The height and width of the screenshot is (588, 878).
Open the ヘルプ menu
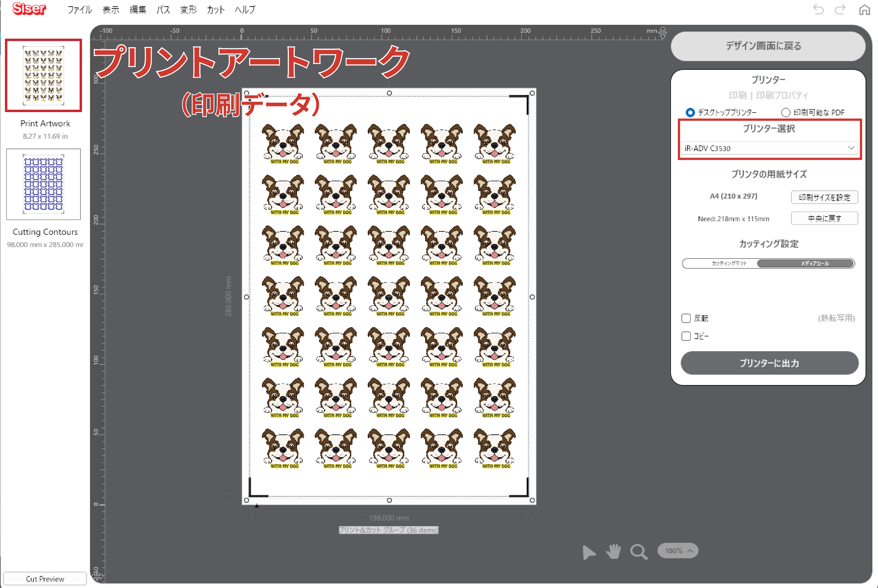click(245, 10)
